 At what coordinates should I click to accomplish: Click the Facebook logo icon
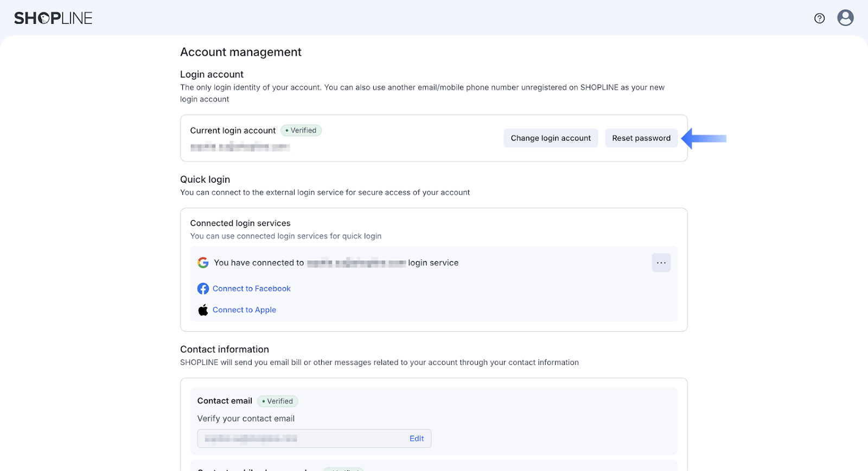[203, 289]
